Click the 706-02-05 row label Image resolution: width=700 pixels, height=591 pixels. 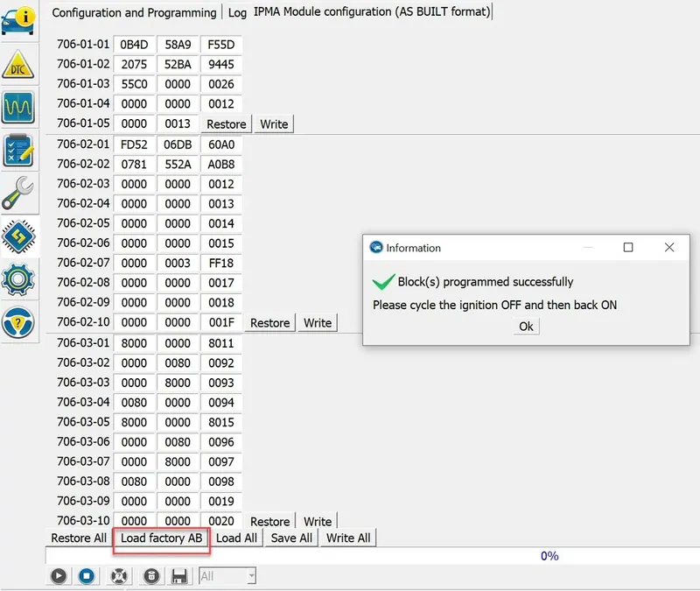[x=83, y=223]
